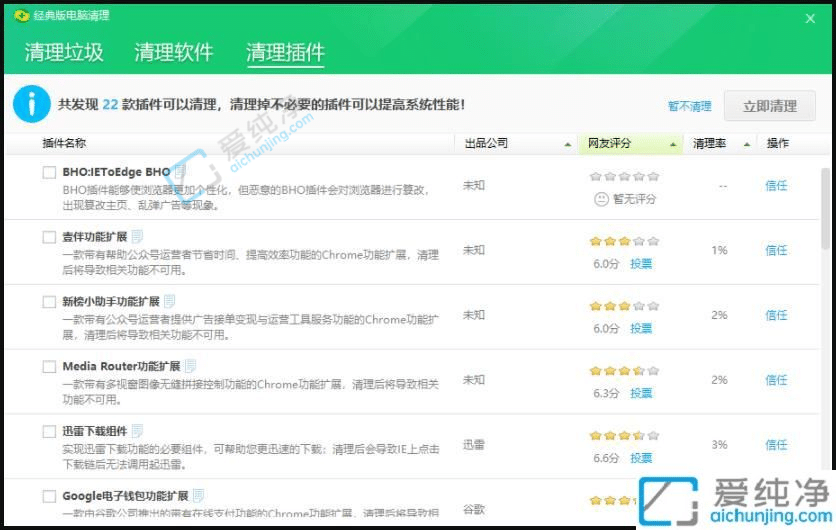Click the 迅雷下载组件 plugin name
The height and width of the screenshot is (530, 836).
pyautogui.click(x=95, y=431)
